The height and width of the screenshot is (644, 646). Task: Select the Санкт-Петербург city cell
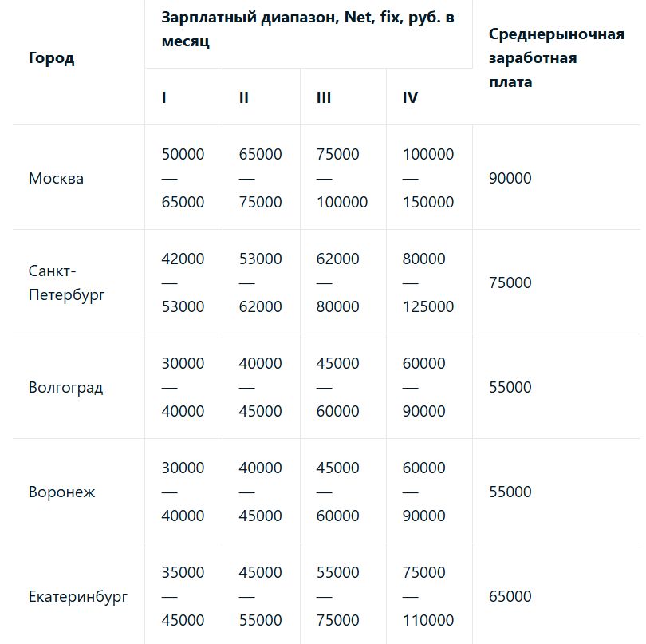[x=66, y=282]
